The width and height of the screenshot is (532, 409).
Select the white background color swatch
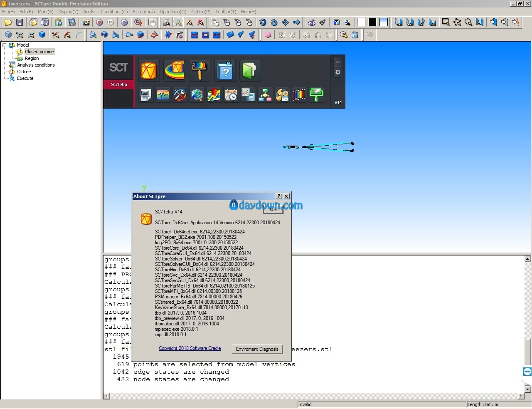(x=361, y=22)
